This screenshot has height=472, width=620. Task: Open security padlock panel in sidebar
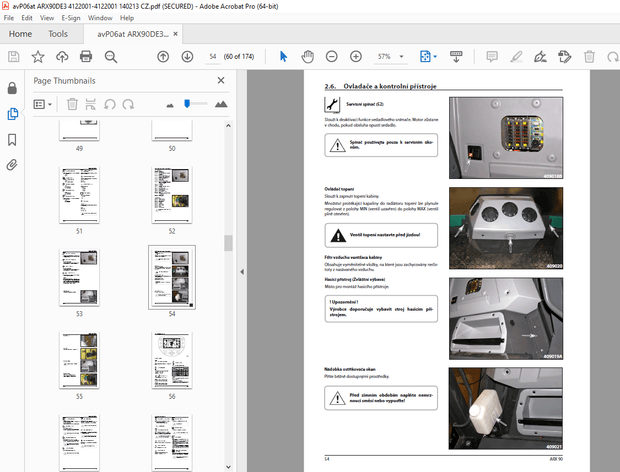[x=12, y=88]
